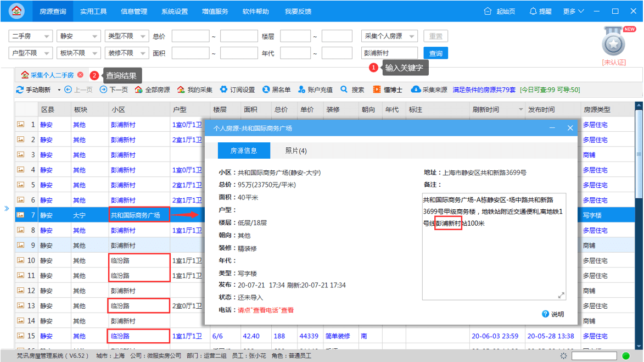Open the 更多 menu in title bar
Image resolution: width=644 pixels, height=362 pixels.
coord(573,11)
